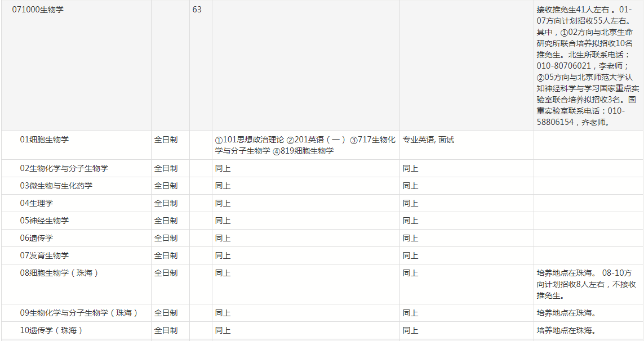Select the 03微生物与生化药学 row
The height and width of the screenshot is (341, 644).
click(54, 186)
